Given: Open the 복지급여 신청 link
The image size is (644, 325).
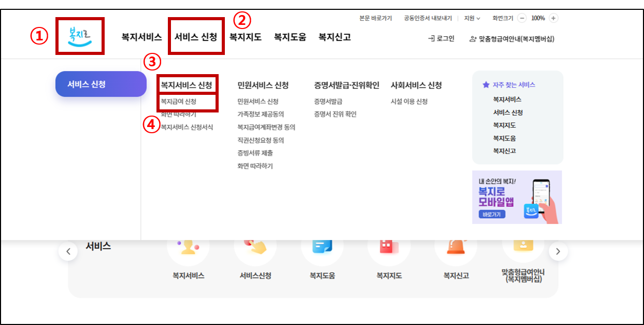Looking at the screenshot, I should (x=178, y=101).
